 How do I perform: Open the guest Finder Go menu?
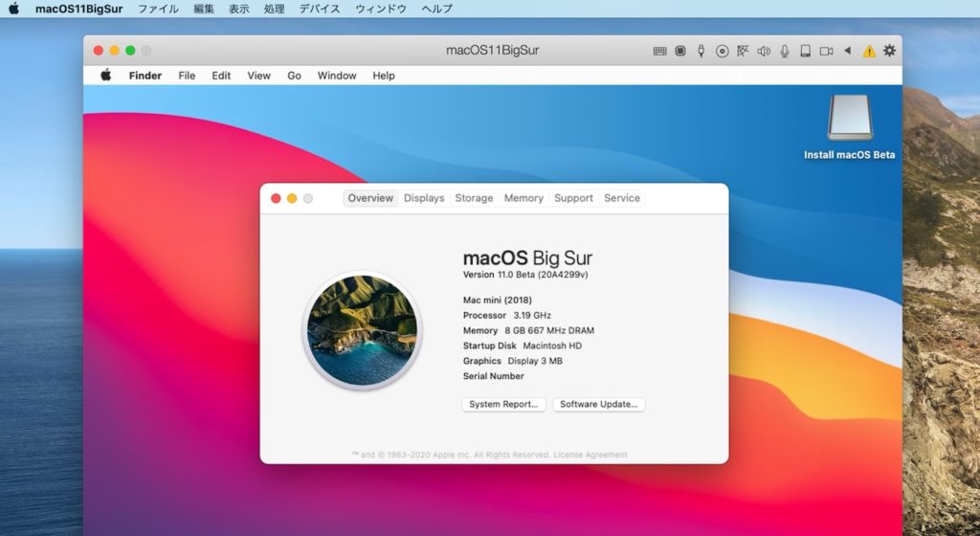pos(294,76)
